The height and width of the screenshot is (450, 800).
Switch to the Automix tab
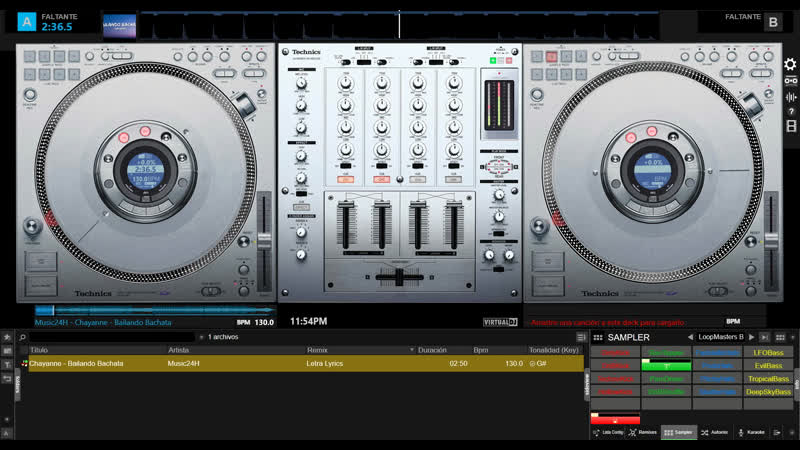tap(715, 433)
